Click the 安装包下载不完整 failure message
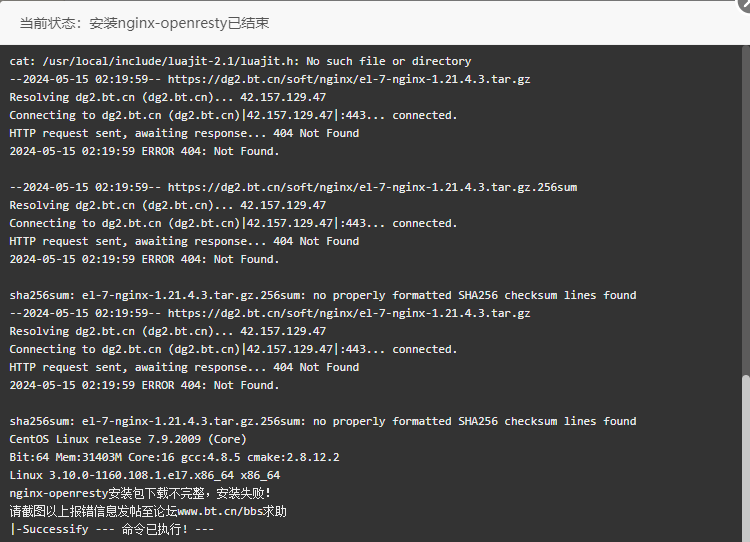 159,493
